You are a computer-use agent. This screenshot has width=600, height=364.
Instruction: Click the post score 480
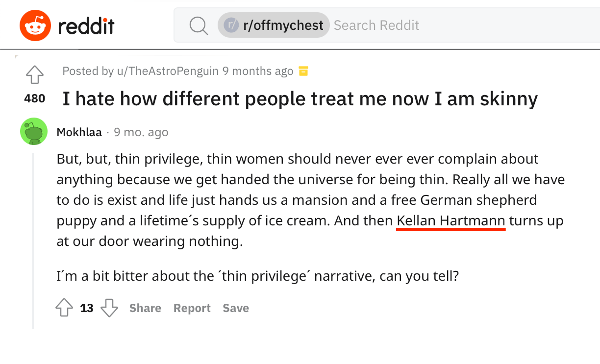(34, 98)
